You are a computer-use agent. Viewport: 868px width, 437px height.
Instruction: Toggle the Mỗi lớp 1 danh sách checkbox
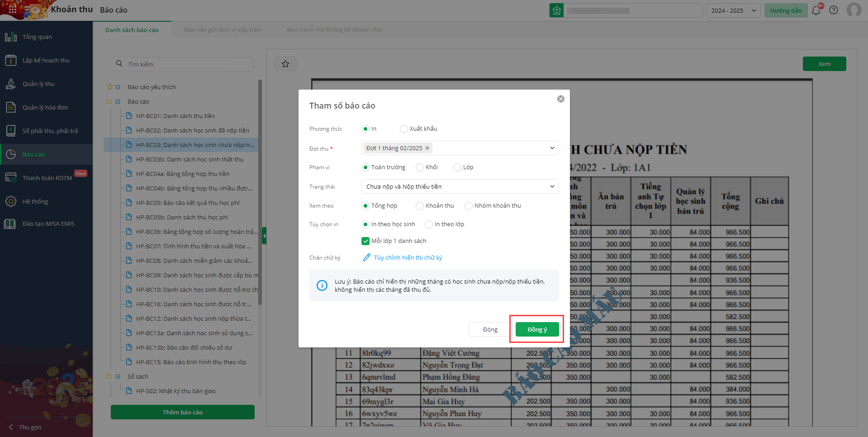(x=365, y=241)
